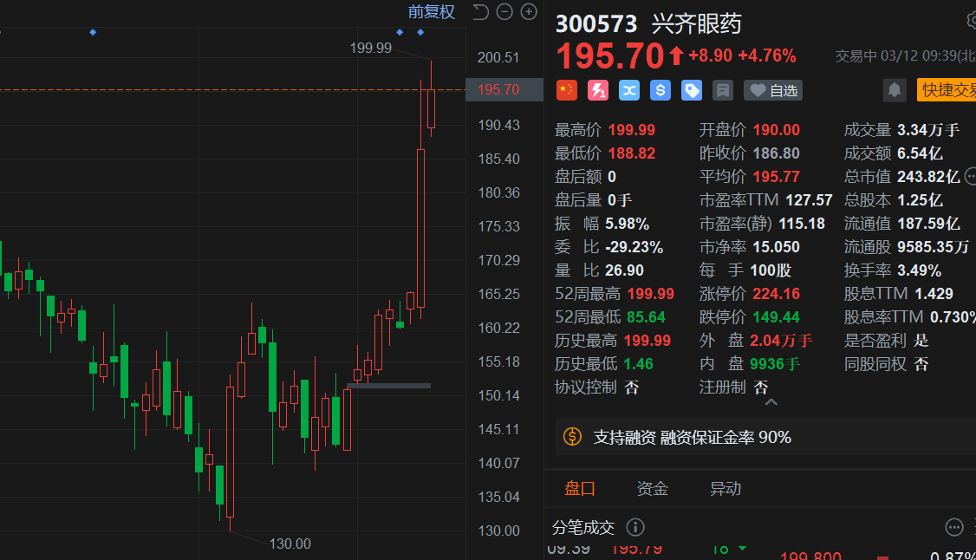The width and height of the screenshot is (976, 560).
Task: Click the pink lightning Level-1 icon
Action: [x=598, y=91]
